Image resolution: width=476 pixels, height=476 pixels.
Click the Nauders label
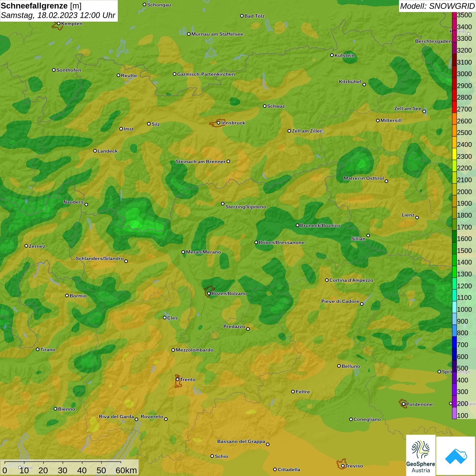coord(73,202)
